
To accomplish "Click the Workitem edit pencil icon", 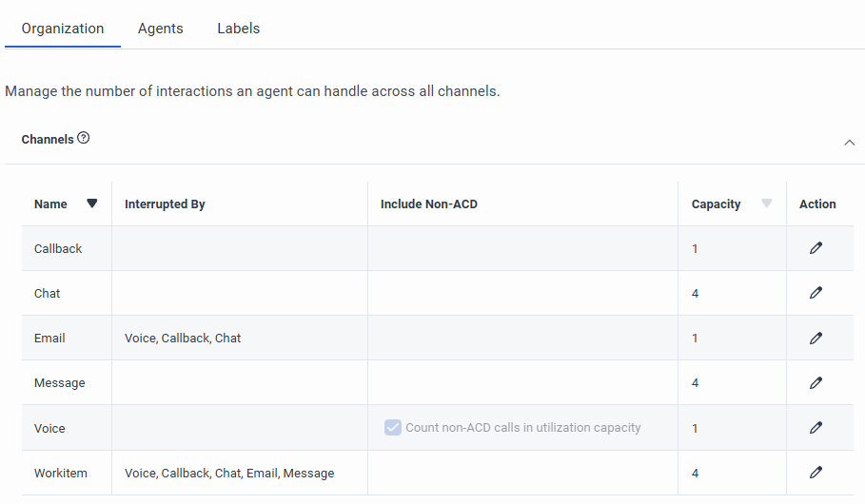I will coord(816,473).
